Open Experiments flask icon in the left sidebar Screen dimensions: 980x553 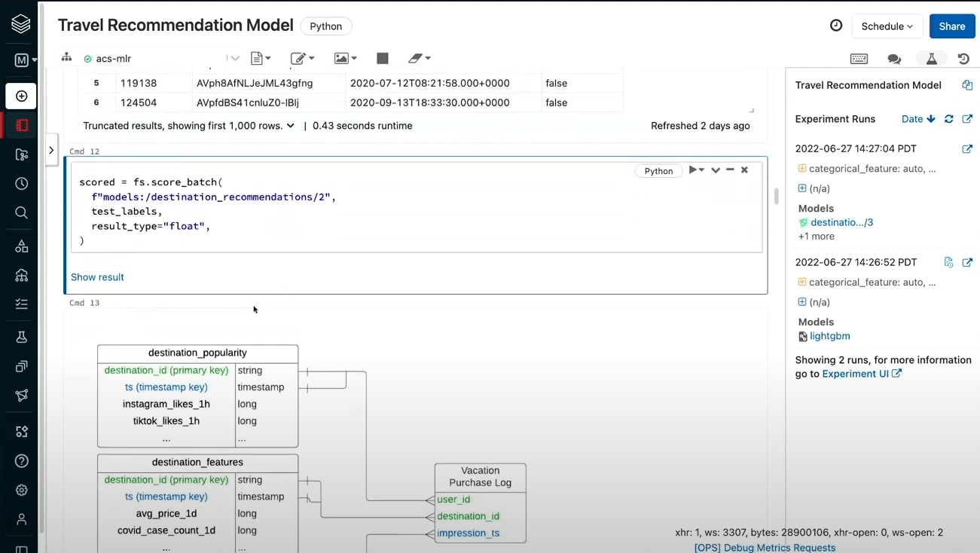22,338
